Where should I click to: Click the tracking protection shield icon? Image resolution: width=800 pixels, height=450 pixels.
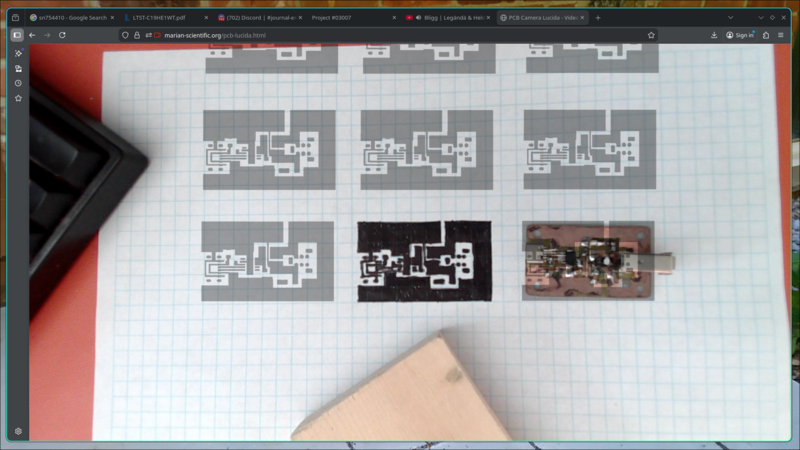[x=125, y=35]
